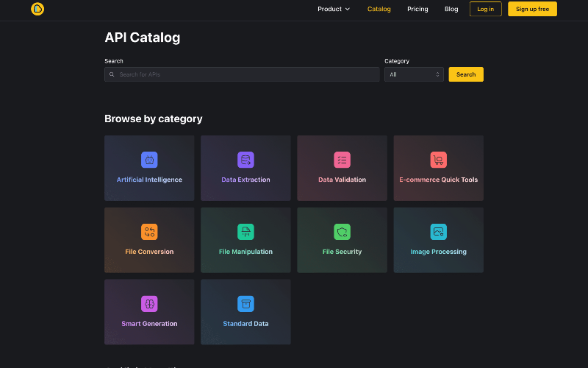588x368 pixels.
Task: Browse the File Security category label
Action: (x=342, y=252)
